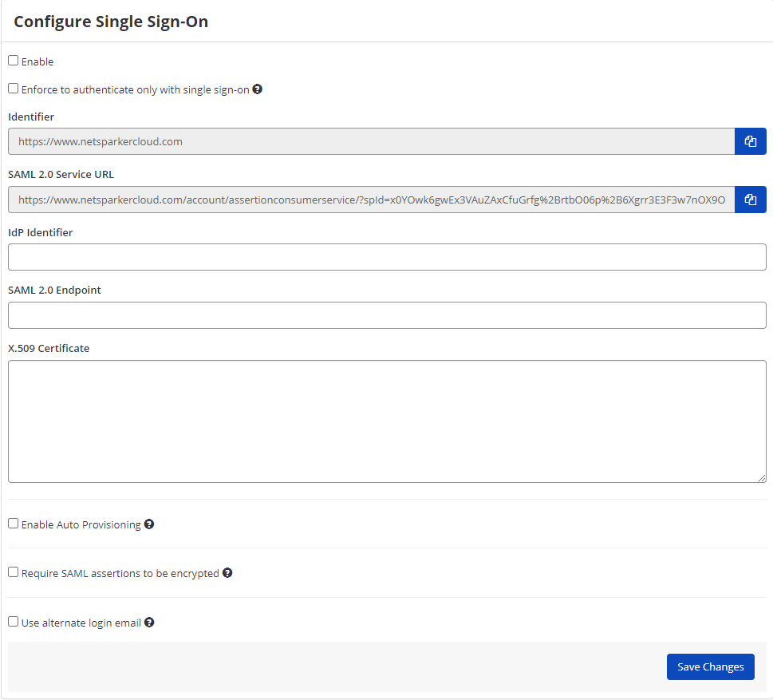Toggle the Enable Auto Provisioning checkbox

point(13,523)
